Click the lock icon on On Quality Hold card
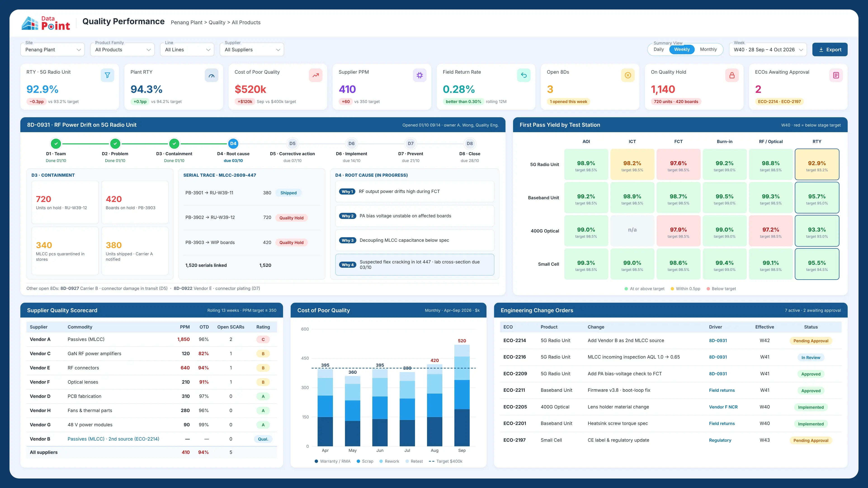The height and width of the screenshot is (488, 868). coord(732,75)
